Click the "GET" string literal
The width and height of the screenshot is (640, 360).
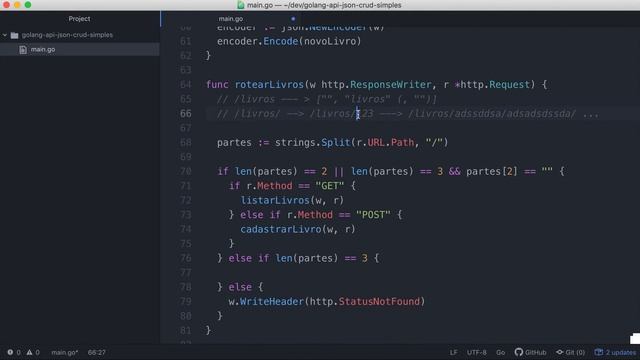point(330,186)
